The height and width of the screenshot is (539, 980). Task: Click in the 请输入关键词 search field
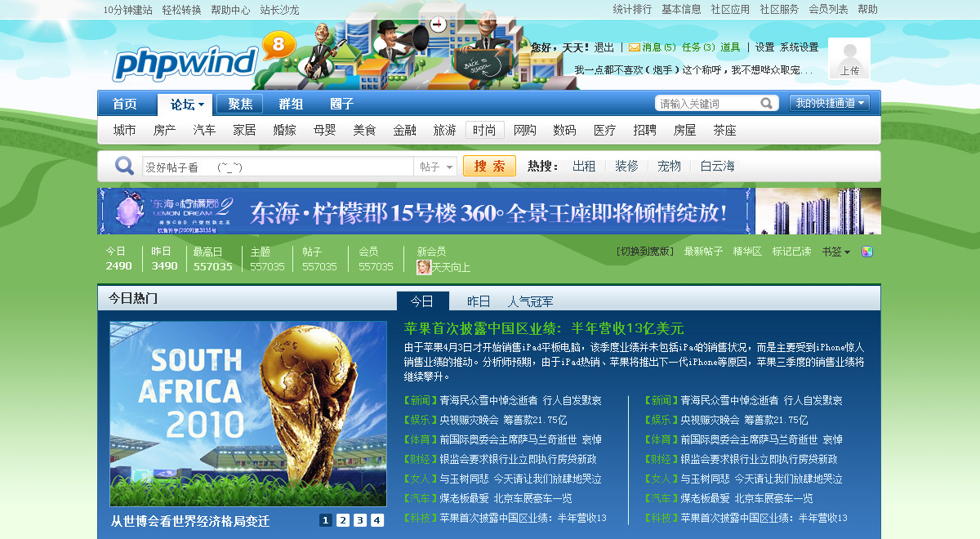707,104
